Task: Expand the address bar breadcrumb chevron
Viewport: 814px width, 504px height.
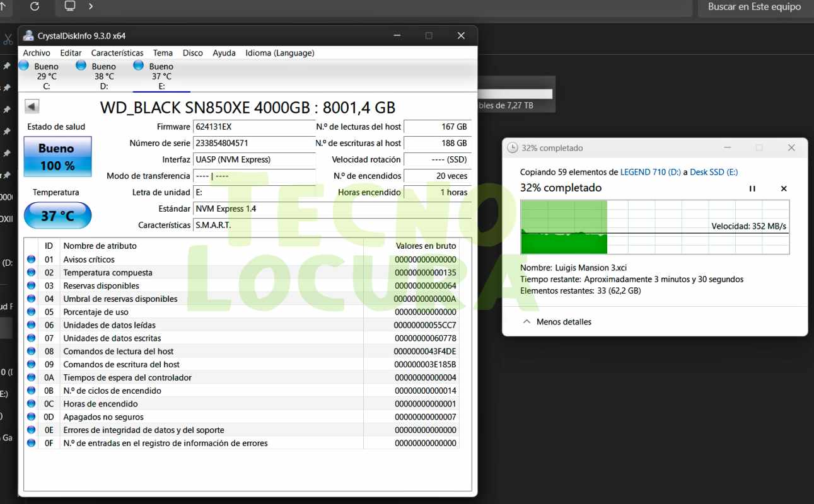Action: (x=91, y=6)
